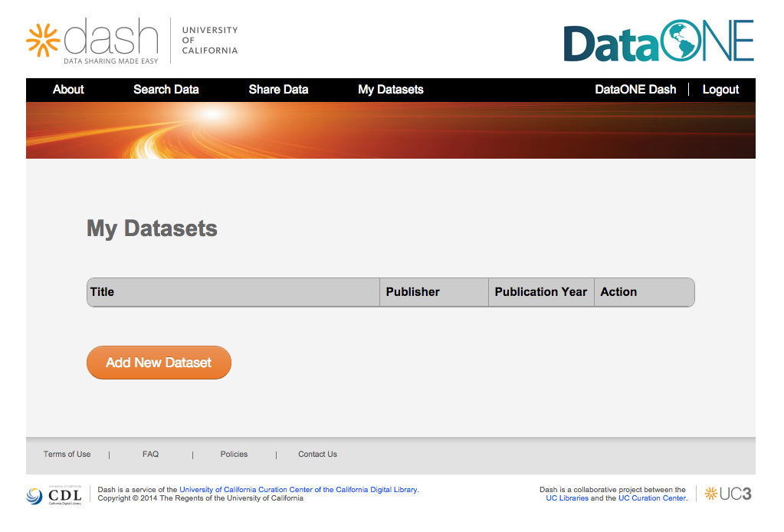Select My Datasets in the navigation bar

click(x=391, y=90)
